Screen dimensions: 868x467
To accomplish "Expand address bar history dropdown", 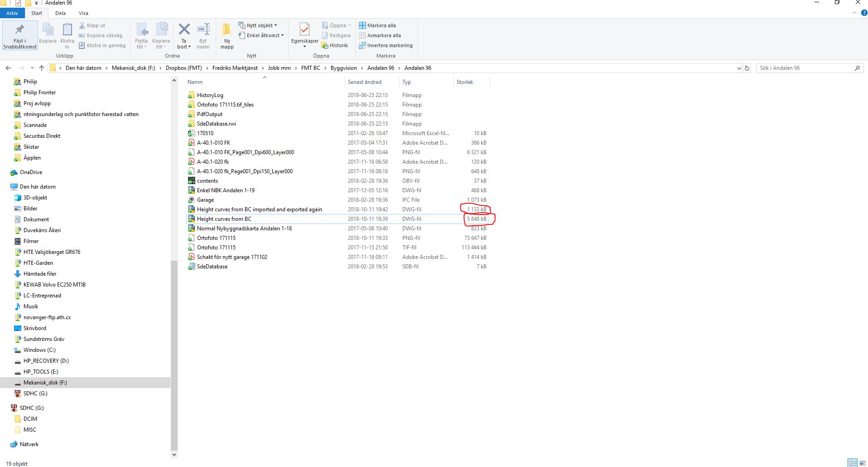I will [x=739, y=68].
